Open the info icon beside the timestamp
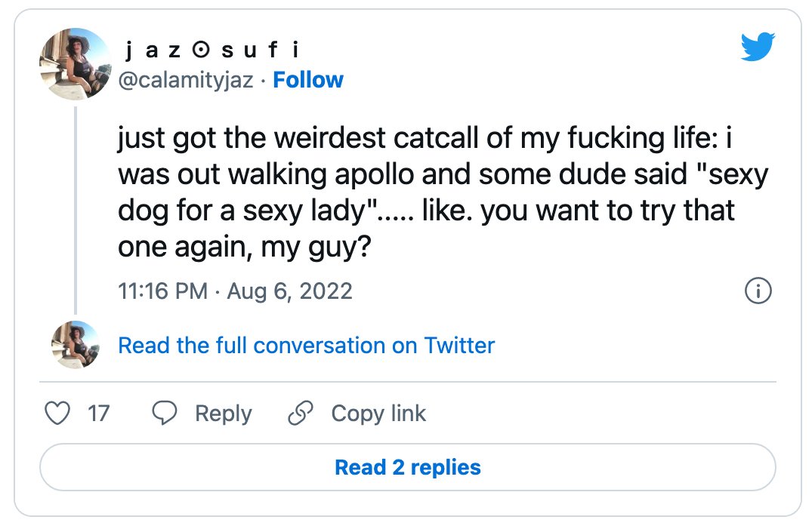 [x=758, y=291]
